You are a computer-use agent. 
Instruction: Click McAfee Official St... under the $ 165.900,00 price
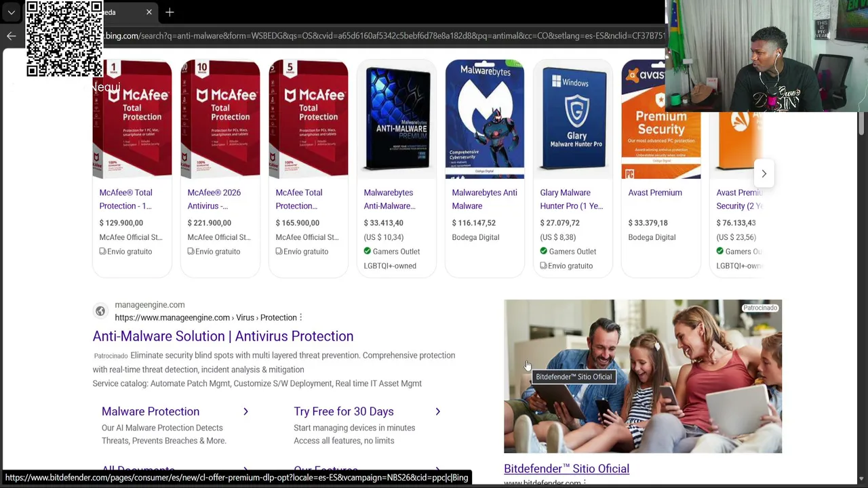tap(307, 237)
